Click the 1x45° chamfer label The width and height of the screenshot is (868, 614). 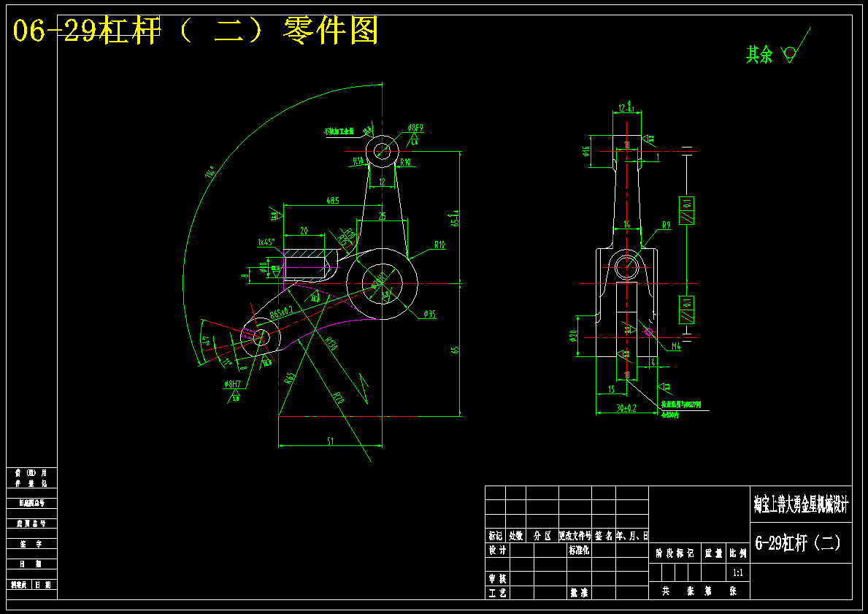tap(266, 242)
